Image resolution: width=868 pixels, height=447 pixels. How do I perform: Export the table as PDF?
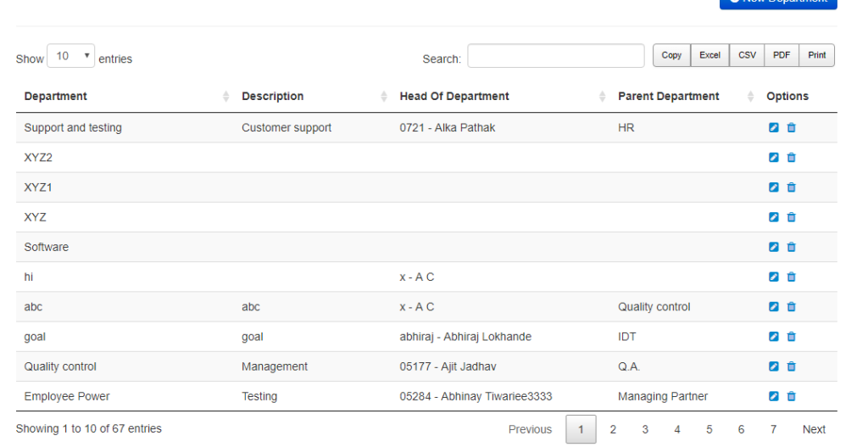pos(782,55)
